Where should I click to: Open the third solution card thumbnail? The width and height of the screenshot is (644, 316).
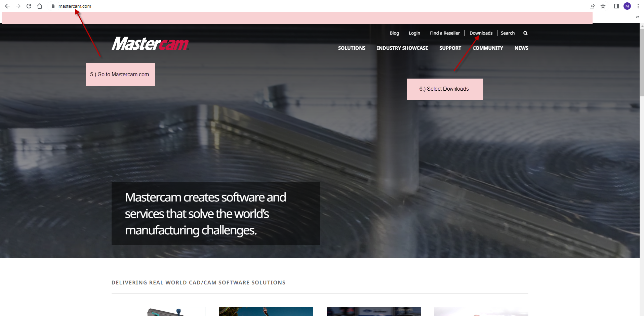374,311
